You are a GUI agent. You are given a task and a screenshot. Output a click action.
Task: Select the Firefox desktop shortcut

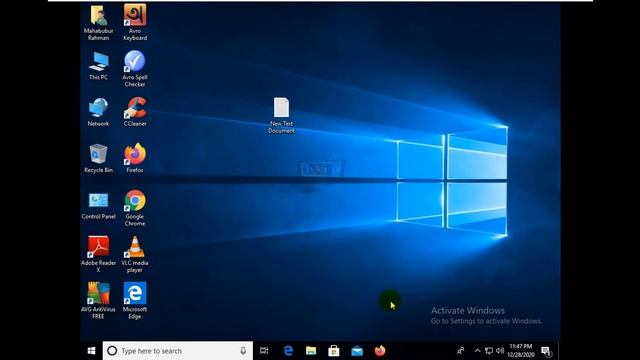point(135,159)
